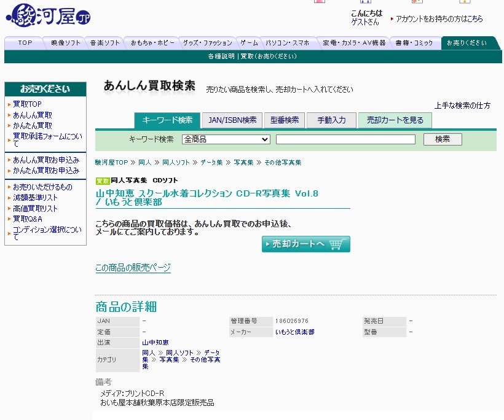
Task: Click 買取TOP in the sidebar
Action: 27,104
